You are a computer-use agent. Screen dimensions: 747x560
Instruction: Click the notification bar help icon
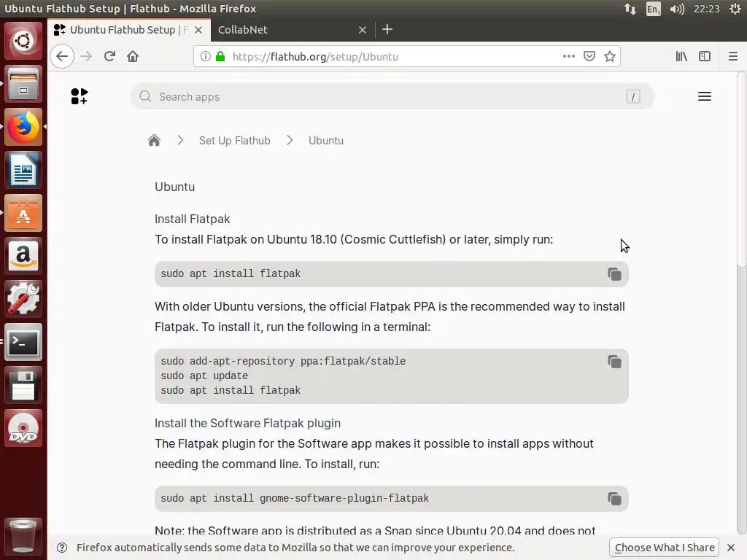62,548
